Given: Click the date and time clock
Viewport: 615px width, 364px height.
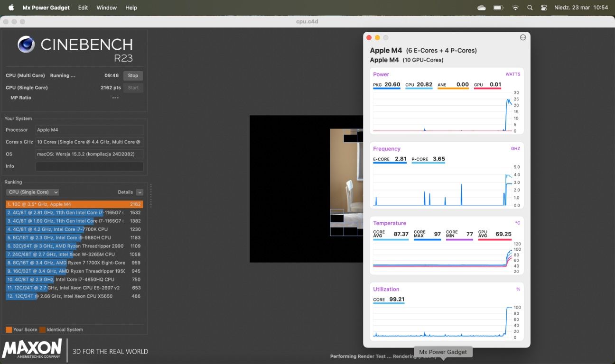Looking at the screenshot, I should click(581, 8).
